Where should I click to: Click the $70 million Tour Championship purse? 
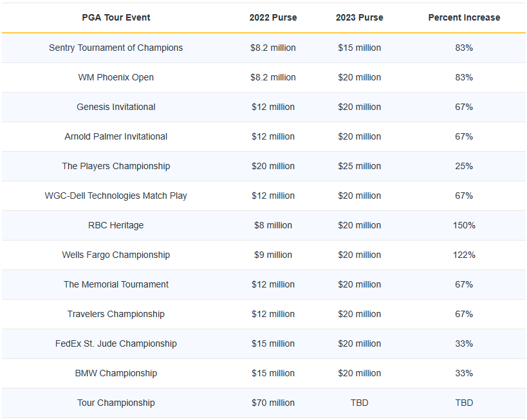click(x=273, y=403)
